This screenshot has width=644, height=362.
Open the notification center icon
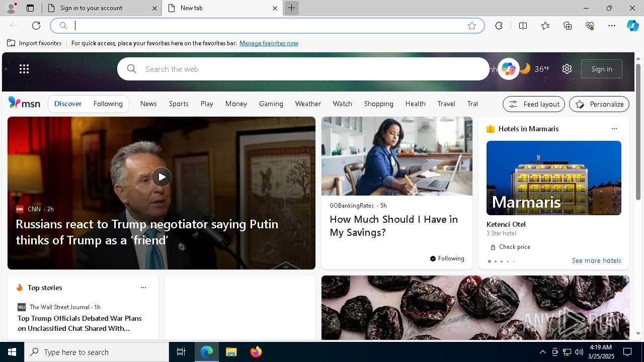pos(627,352)
